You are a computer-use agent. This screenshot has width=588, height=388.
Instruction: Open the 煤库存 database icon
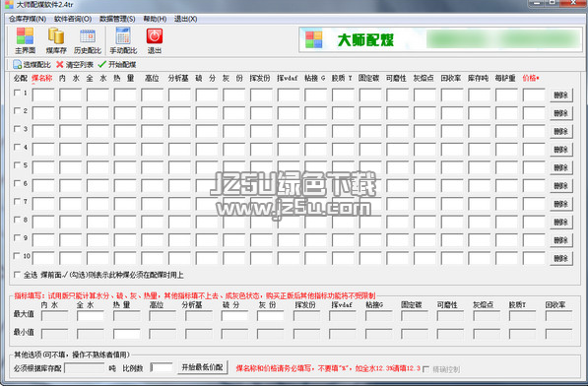coord(56,36)
